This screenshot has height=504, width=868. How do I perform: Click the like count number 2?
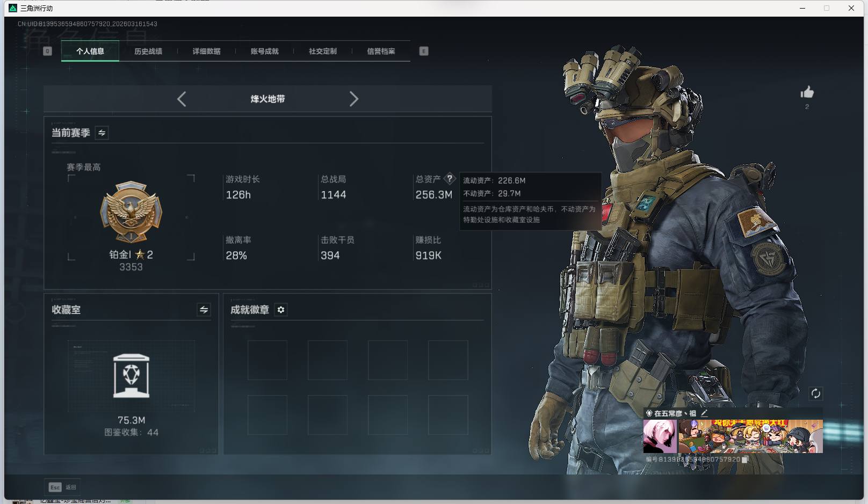coord(807,107)
